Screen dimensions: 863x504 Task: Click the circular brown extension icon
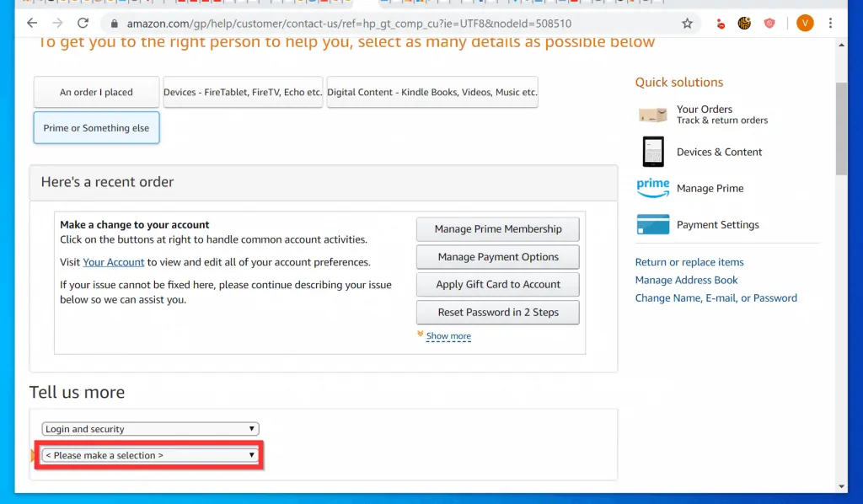point(745,24)
